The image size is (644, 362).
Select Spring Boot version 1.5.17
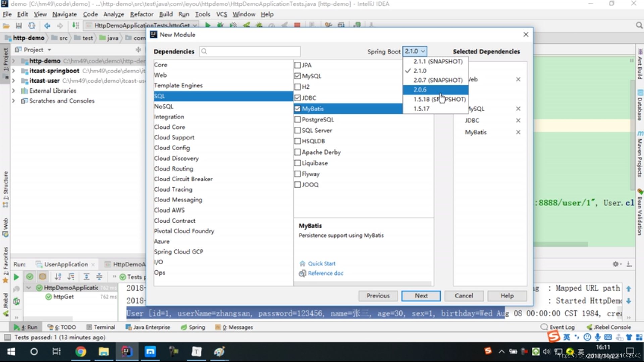point(435,109)
